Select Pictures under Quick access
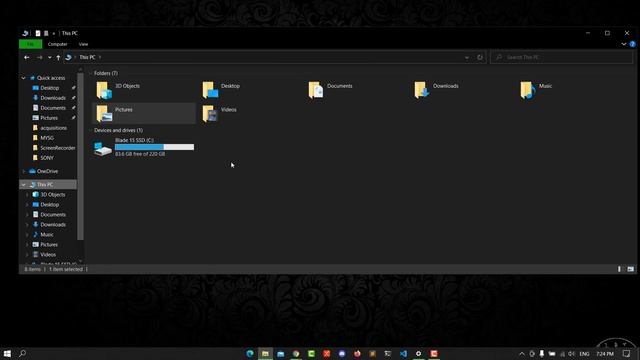 pyautogui.click(x=49, y=118)
